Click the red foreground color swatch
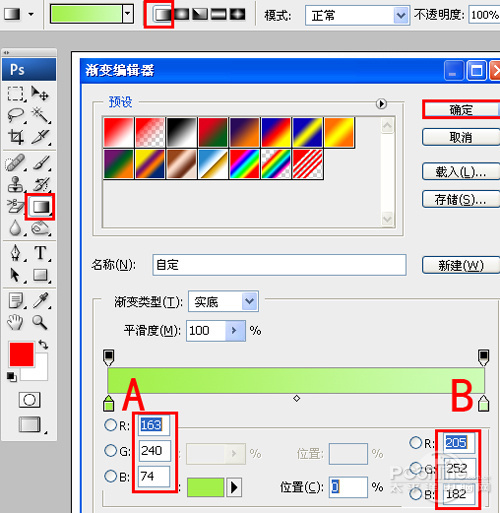Screen dimensions: 500x513 click(22, 354)
